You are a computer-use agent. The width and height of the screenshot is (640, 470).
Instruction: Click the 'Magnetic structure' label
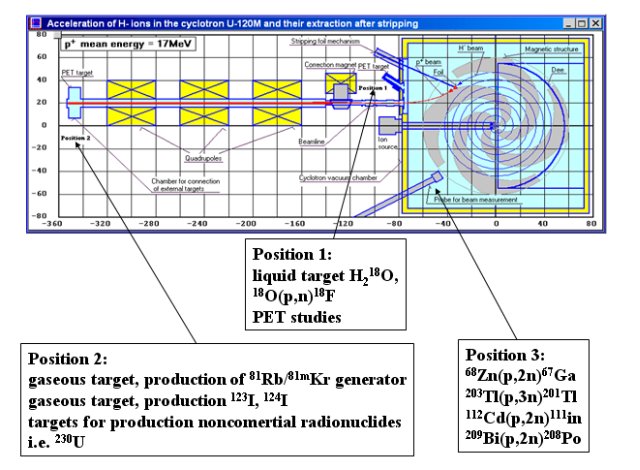pyautogui.click(x=551, y=49)
